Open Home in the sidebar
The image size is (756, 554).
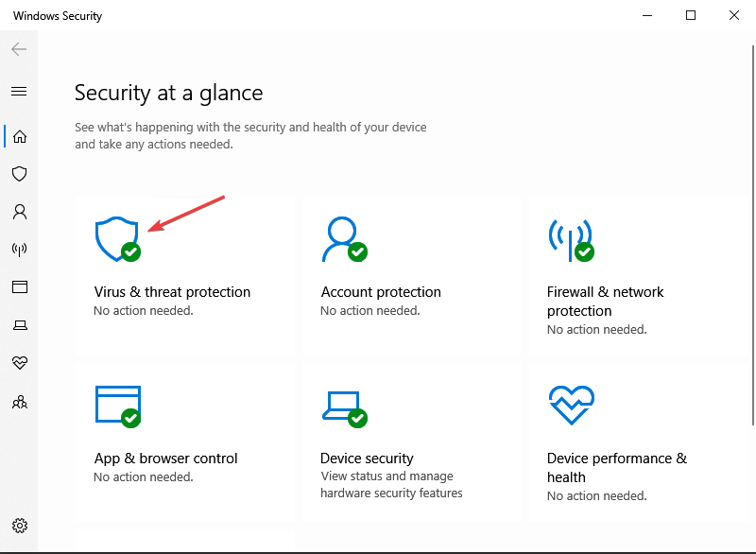[19, 136]
